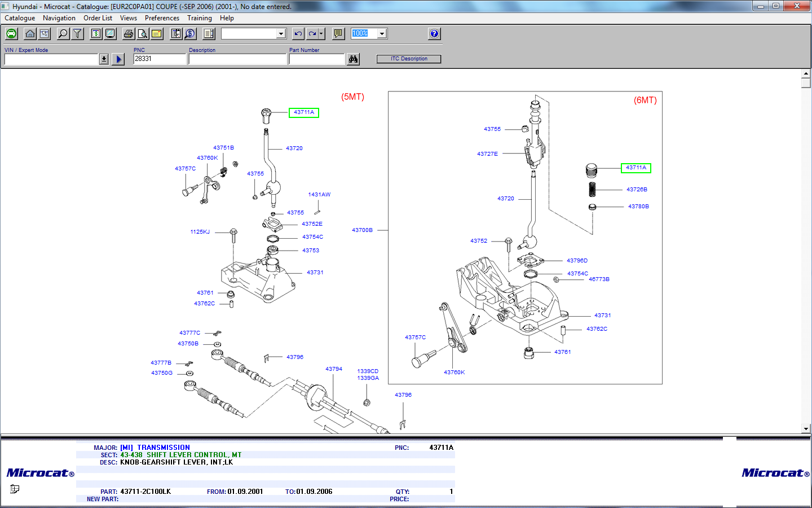This screenshot has height=508, width=812.
Task: Open the Views menu
Action: tap(129, 18)
